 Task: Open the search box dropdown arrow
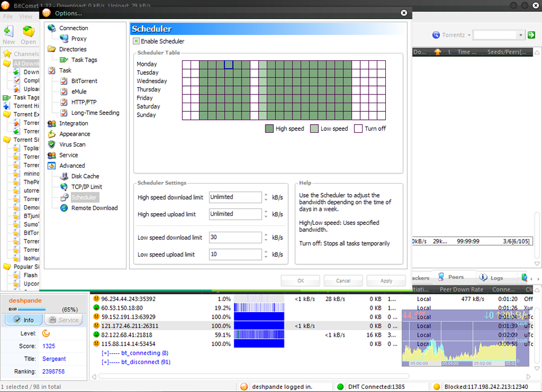[x=520, y=35]
